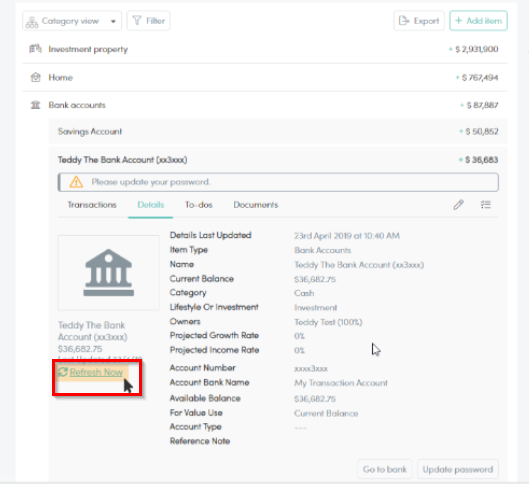Click the Go to bank button

[x=385, y=469]
